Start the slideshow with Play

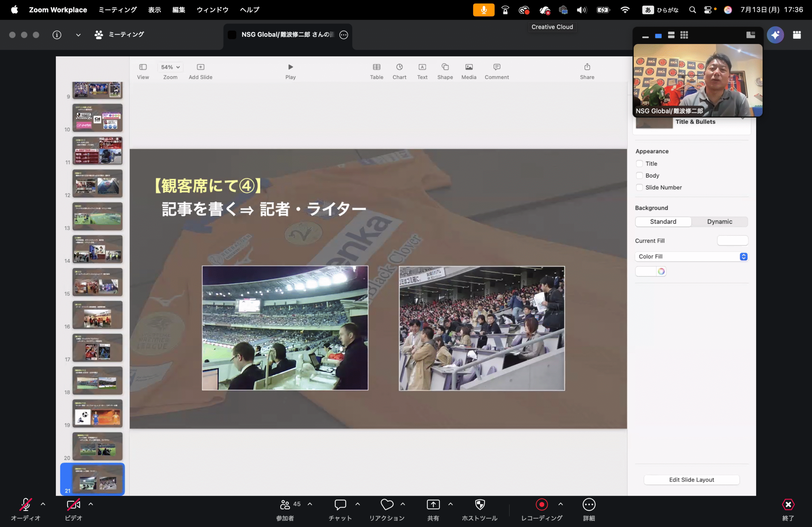290,67
